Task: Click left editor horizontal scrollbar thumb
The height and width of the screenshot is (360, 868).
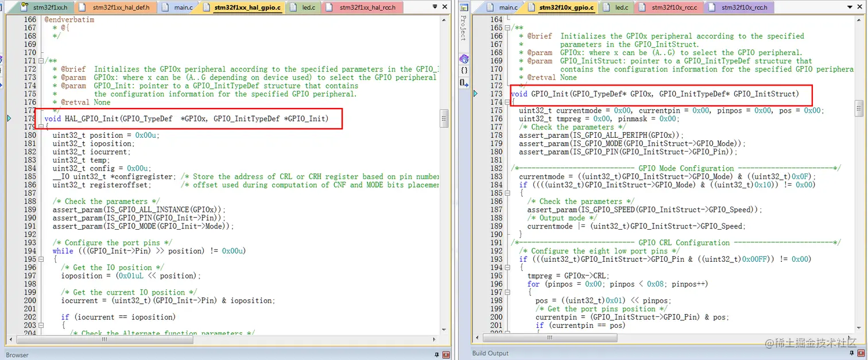Action: [104, 339]
